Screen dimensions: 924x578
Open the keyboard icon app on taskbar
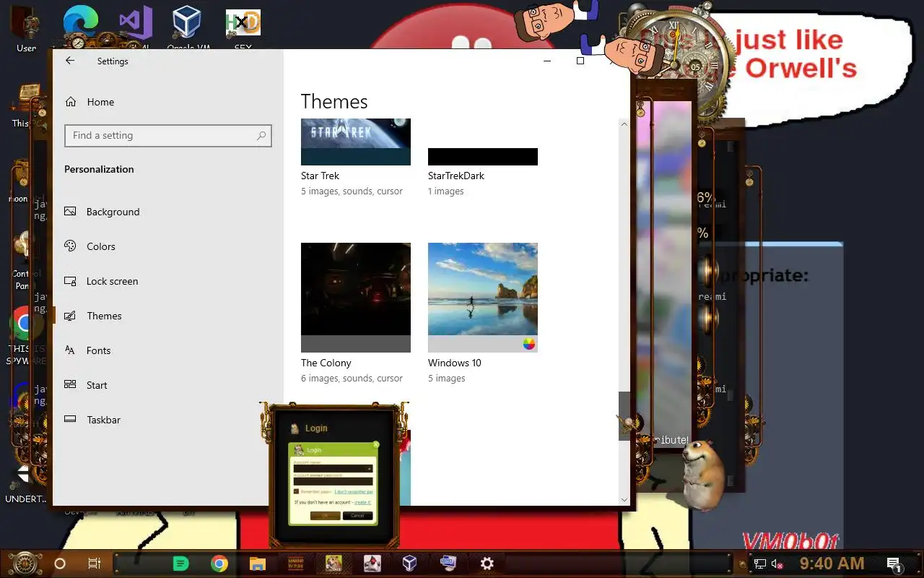coord(448,564)
